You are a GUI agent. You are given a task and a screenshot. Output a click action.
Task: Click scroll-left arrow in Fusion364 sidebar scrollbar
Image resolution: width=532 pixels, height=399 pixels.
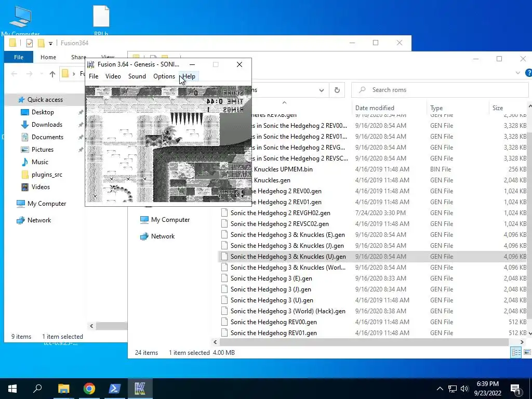coord(91,326)
